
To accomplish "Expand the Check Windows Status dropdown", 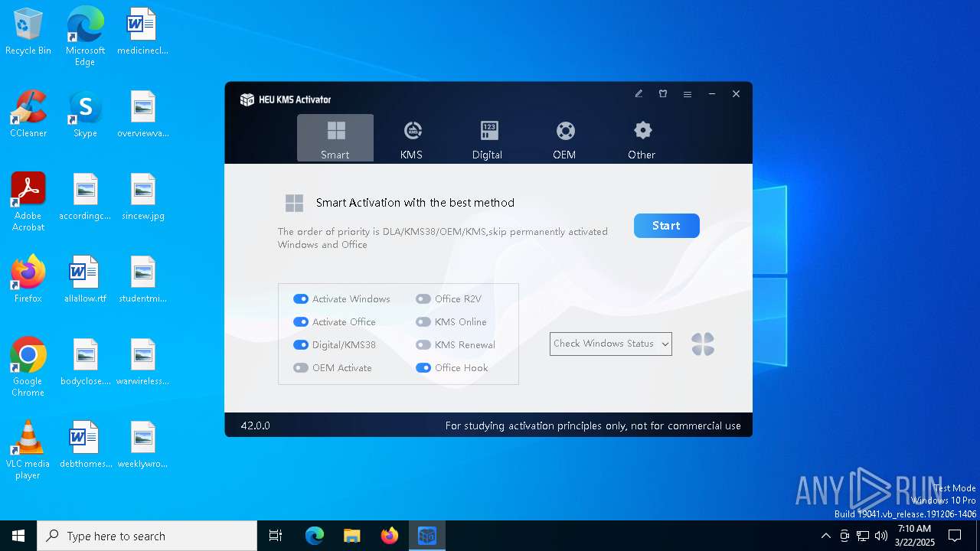I will click(x=611, y=344).
